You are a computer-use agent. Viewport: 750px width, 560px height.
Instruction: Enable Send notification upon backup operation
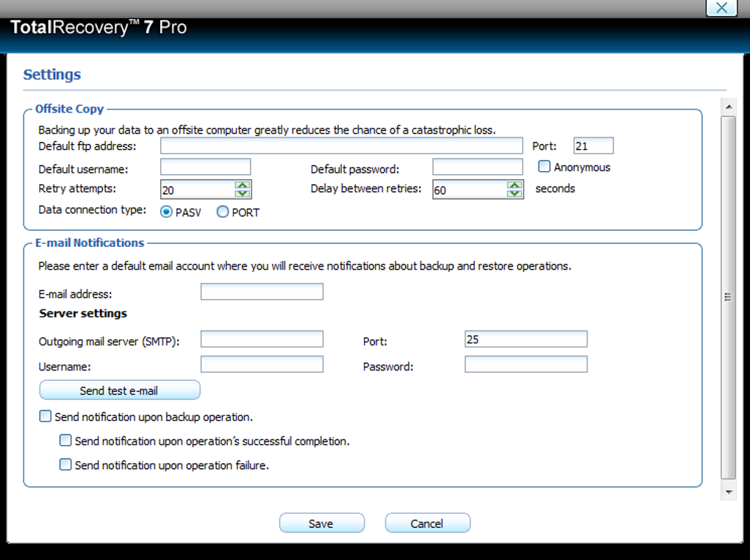(x=45, y=416)
